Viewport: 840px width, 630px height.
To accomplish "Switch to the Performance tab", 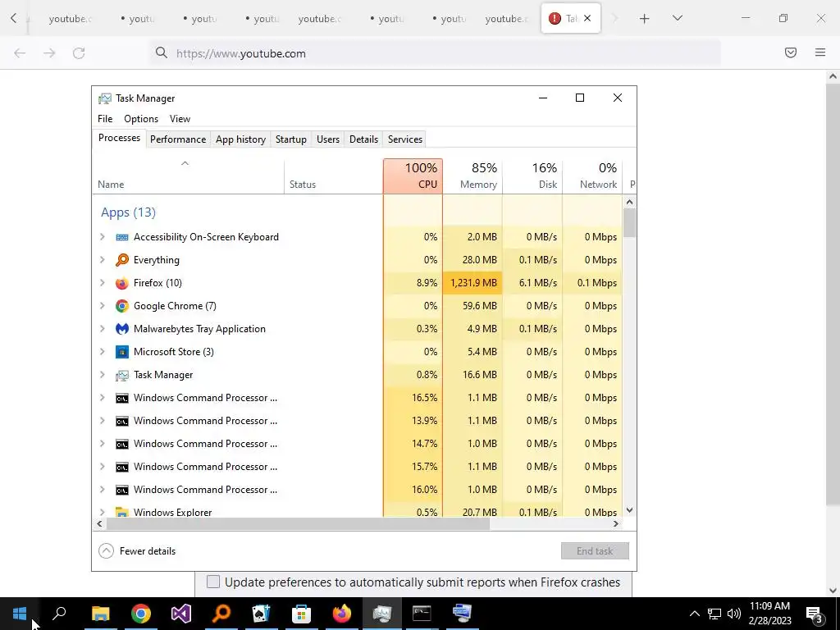I will pyautogui.click(x=178, y=139).
